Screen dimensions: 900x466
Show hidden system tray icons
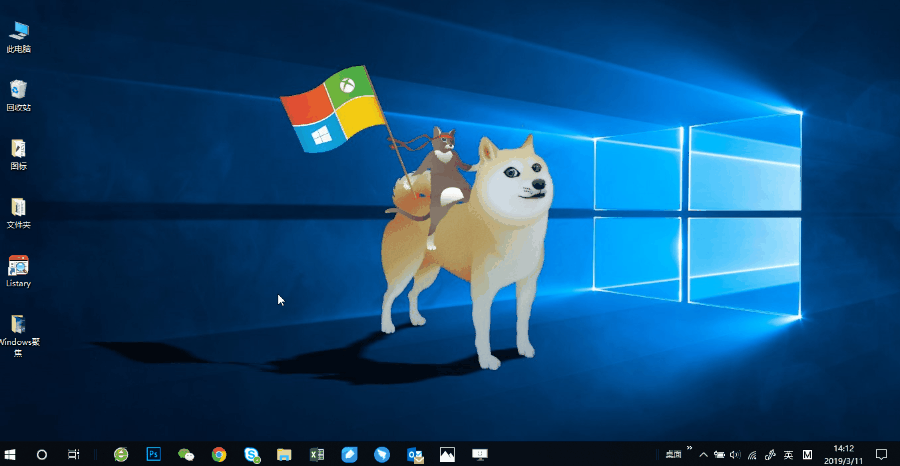[703, 455]
